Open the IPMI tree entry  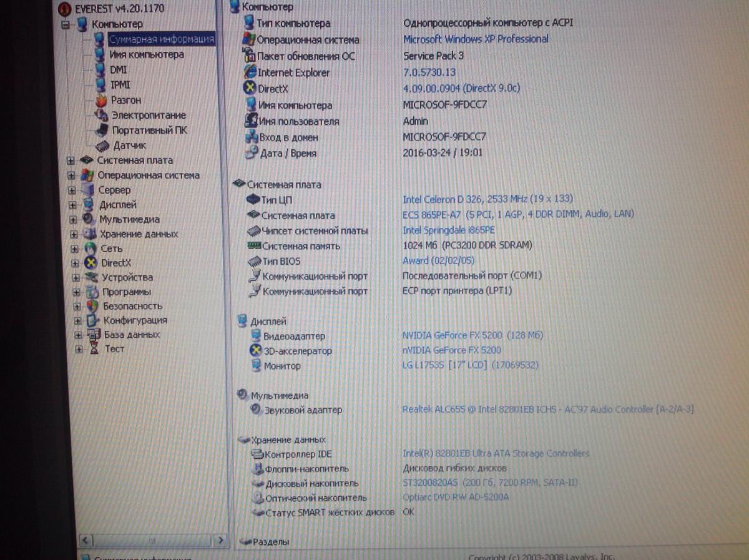[120, 84]
